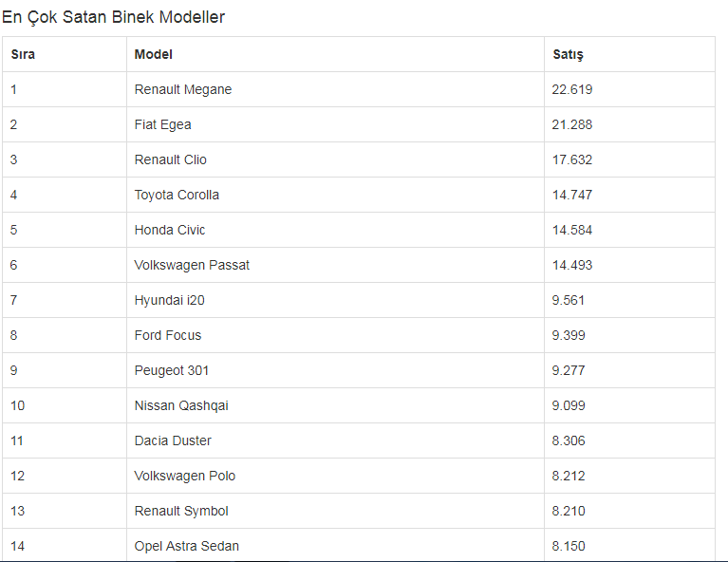Select the Opel Astra Sedan entry
The image size is (728, 562).
(x=187, y=546)
